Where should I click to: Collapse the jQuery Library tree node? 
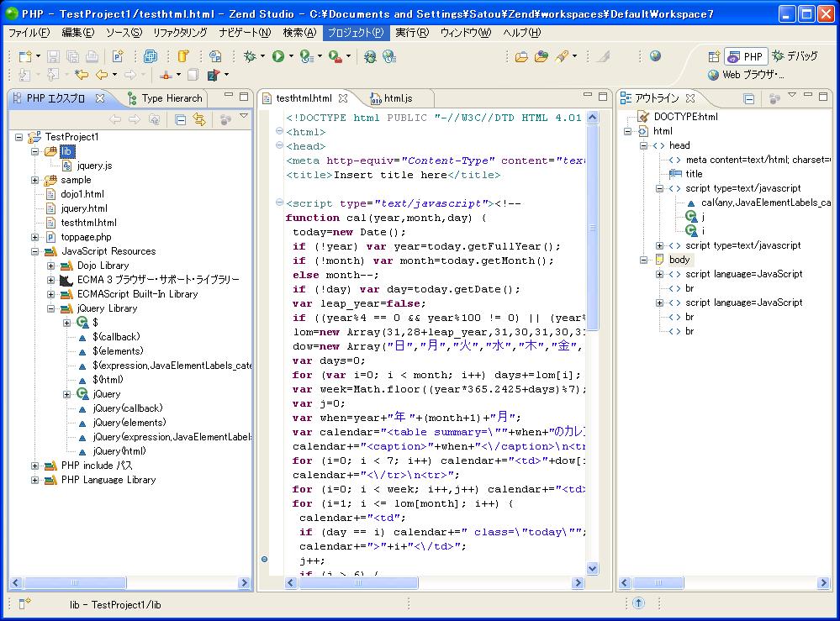pos(51,308)
